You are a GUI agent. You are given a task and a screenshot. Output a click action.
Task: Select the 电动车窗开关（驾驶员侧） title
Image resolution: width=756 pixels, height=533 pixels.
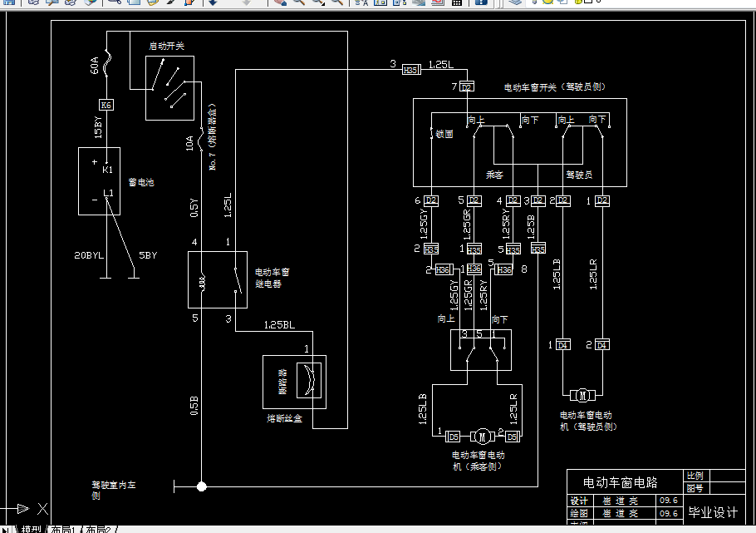coord(555,87)
